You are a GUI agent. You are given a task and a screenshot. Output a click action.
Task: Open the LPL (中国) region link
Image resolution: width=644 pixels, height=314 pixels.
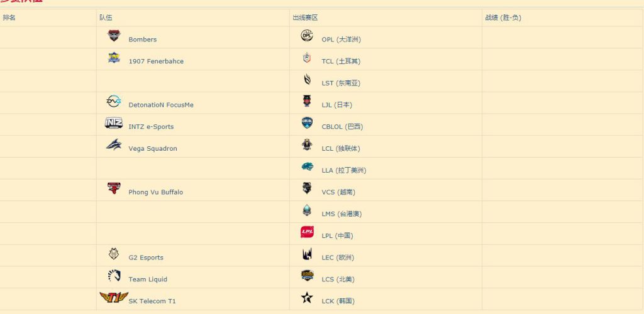337,236
